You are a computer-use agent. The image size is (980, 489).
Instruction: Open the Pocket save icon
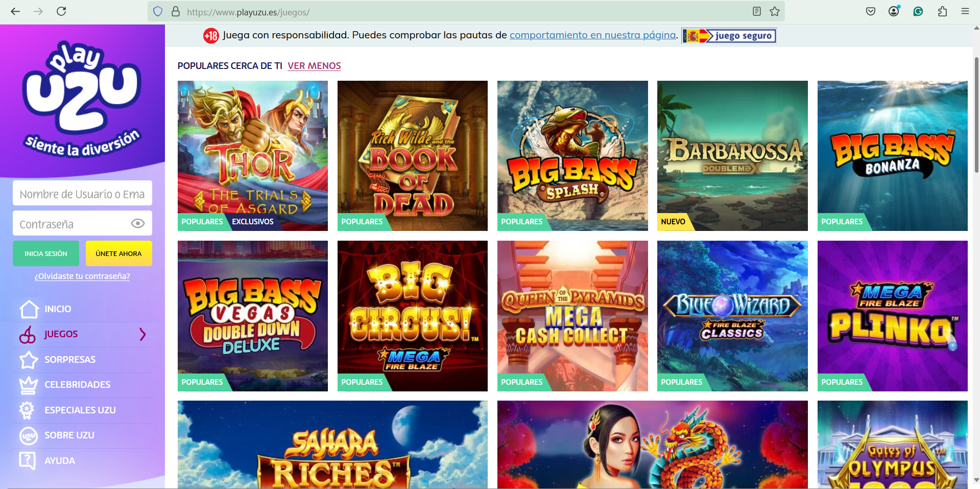(x=871, y=11)
